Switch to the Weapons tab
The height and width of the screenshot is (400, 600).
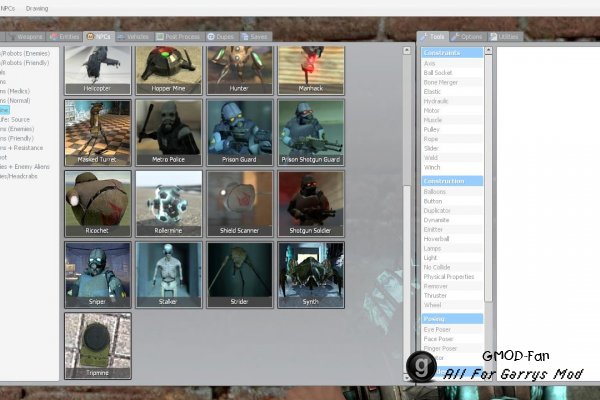[25, 37]
